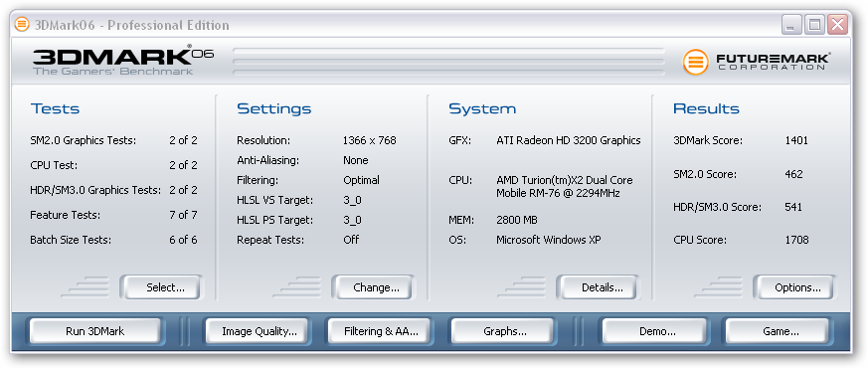Image resolution: width=868 pixels, height=369 pixels.
Task: Click the 3DMark06 Gamers' Benchmark logo
Action: [x=123, y=61]
